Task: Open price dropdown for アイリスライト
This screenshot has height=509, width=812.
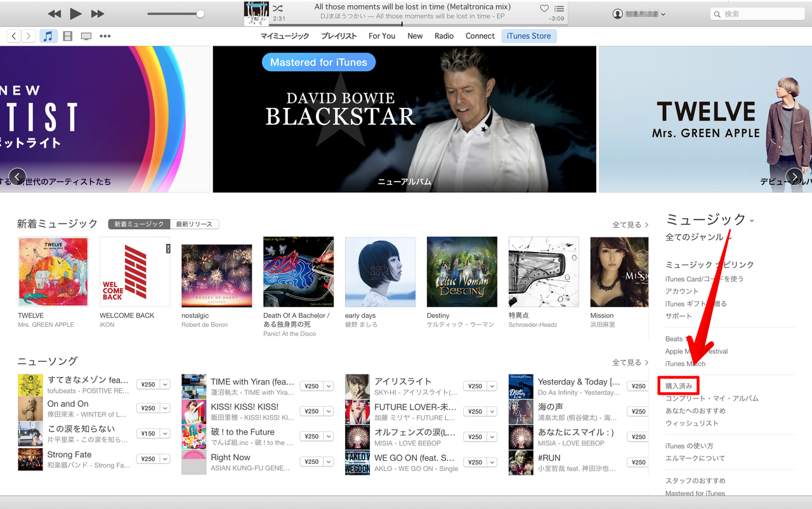Action: click(492, 386)
